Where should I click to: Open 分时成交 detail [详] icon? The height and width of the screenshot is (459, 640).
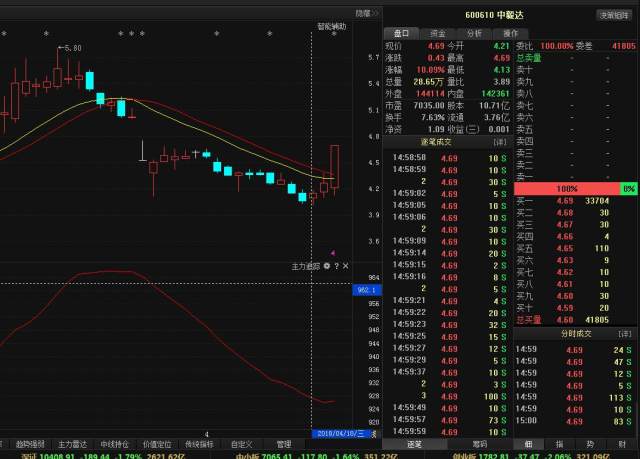625,333
